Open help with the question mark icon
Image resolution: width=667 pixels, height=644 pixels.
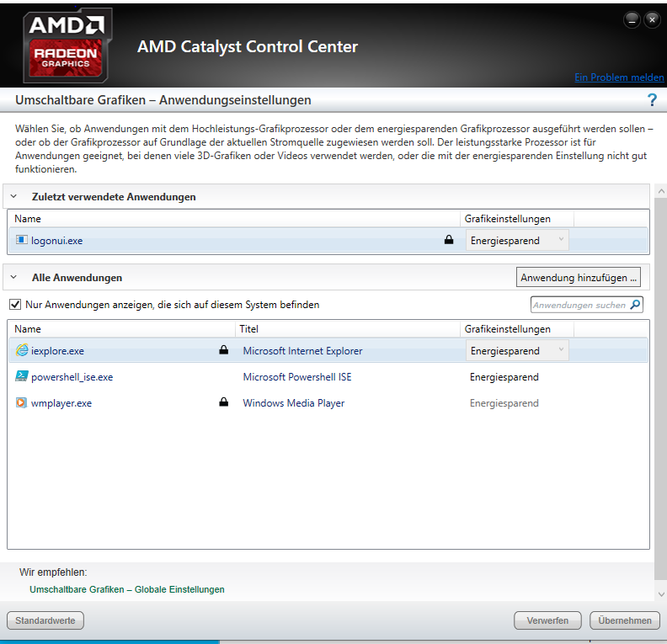pyautogui.click(x=652, y=100)
